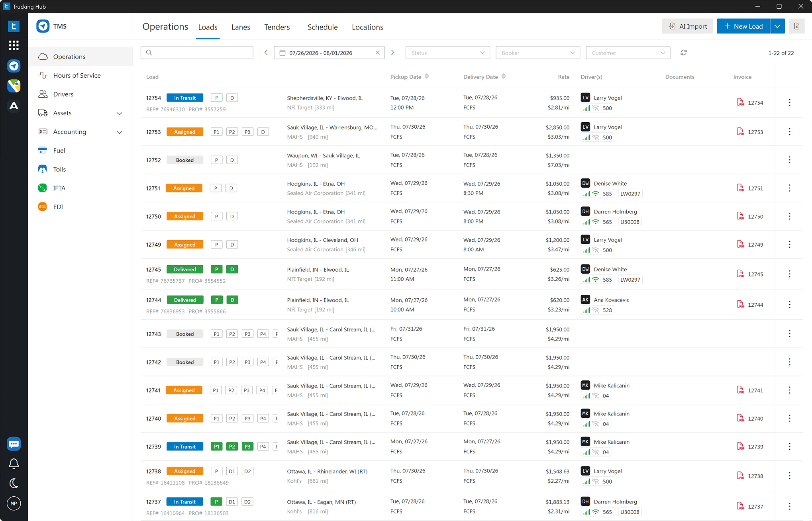812x521 pixels.
Task: Open the Schedule tab
Action: (x=322, y=27)
